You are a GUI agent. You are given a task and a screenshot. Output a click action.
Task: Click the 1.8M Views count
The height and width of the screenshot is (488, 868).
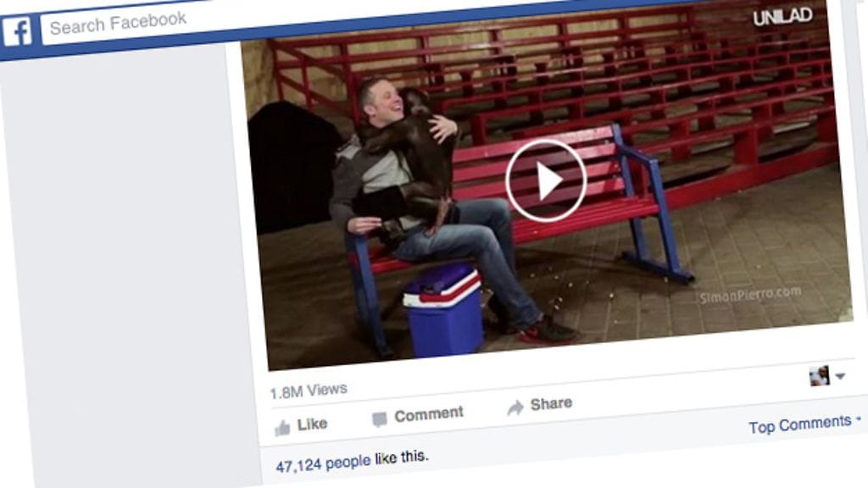tap(309, 391)
